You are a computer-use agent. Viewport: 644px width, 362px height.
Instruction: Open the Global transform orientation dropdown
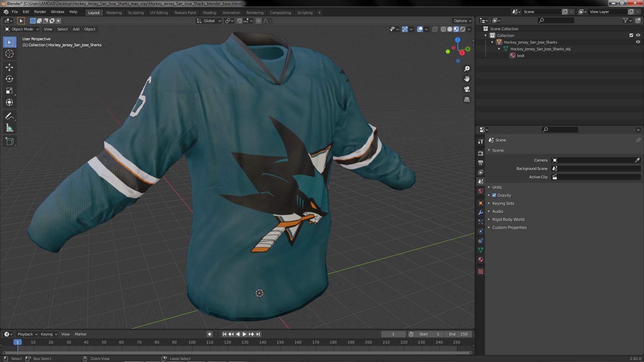pos(209,21)
